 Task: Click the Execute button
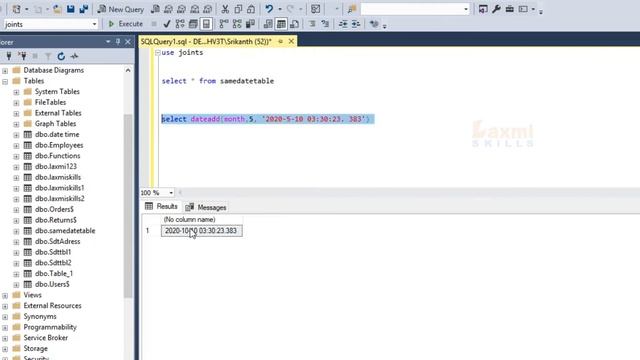[125, 24]
